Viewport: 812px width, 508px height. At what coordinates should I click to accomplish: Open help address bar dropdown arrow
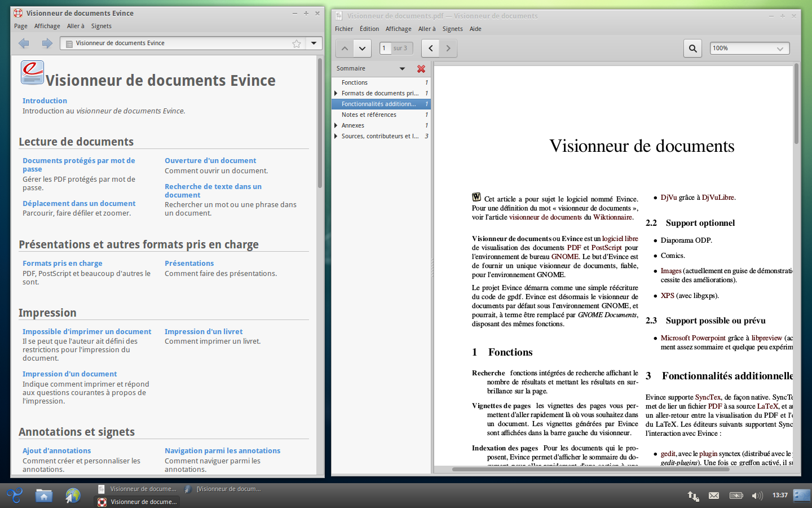(314, 43)
